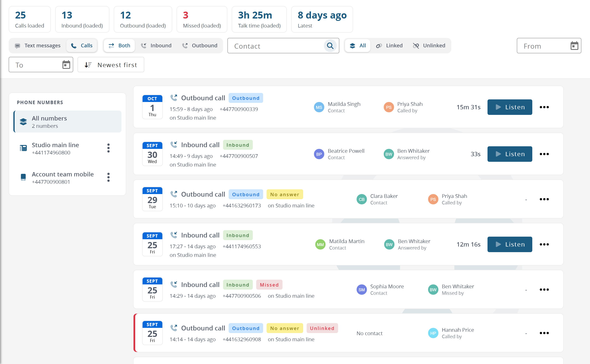590x364 pixels.
Task: Click the contact search magnifier icon
Action: pyautogui.click(x=330, y=46)
